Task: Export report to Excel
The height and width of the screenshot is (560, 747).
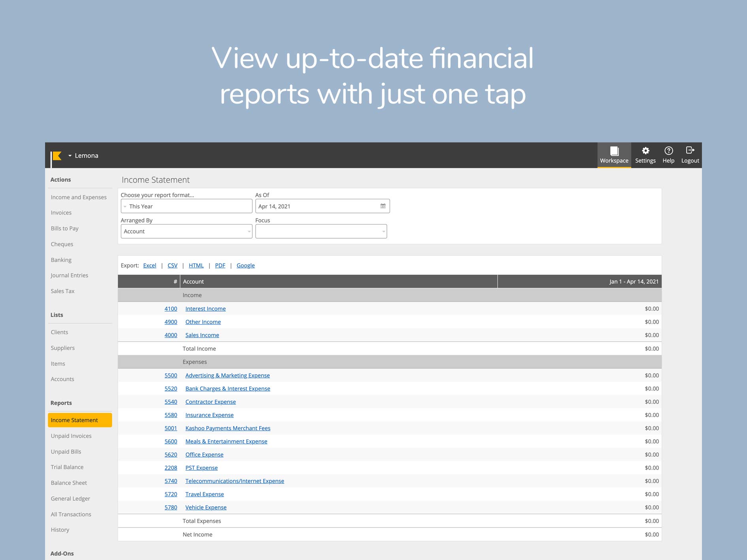Action: (x=149, y=266)
